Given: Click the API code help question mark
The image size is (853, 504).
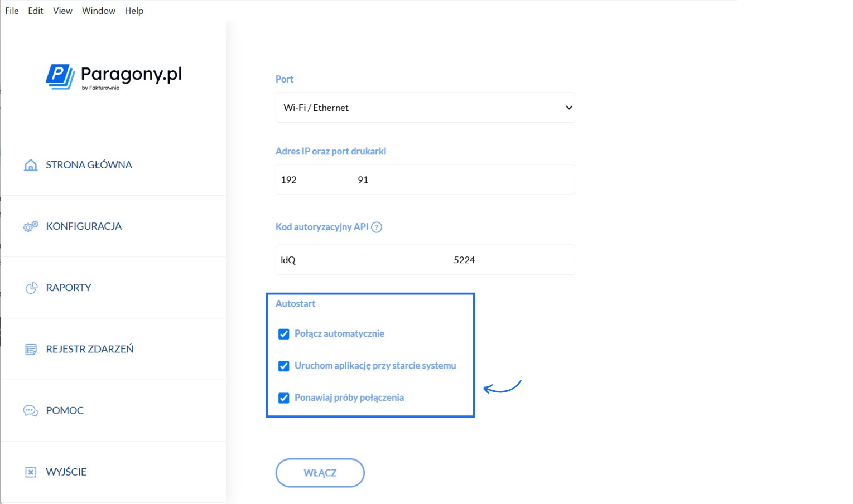Looking at the screenshot, I should [x=377, y=227].
